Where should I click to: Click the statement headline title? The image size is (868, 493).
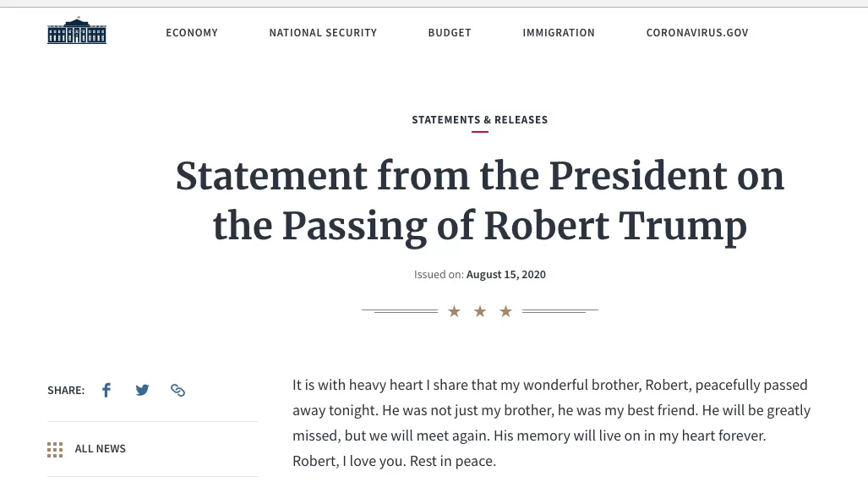coord(480,201)
